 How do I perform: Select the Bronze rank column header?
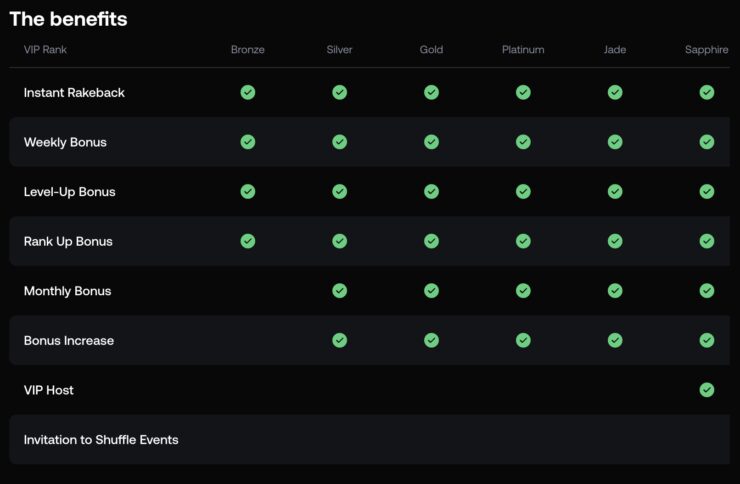[x=248, y=50]
